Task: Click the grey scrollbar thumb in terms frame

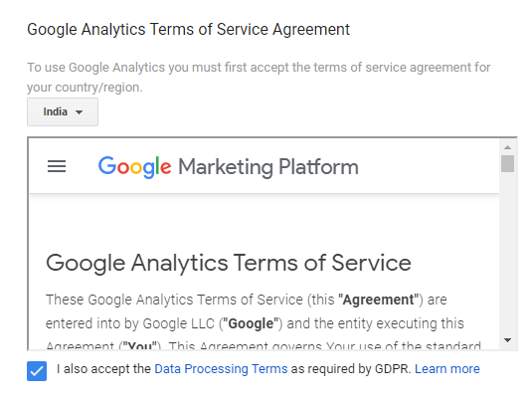Action: pyautogui.click(x=507, y=163)
